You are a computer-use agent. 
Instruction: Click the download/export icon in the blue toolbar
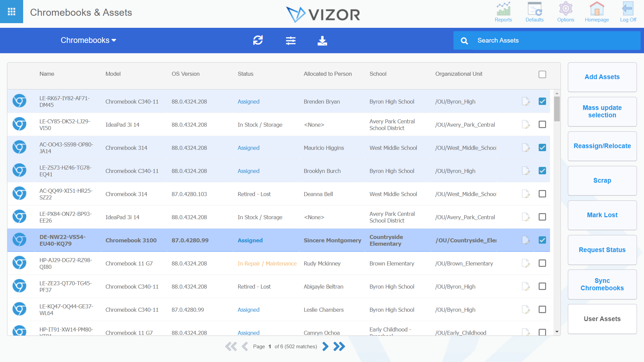point(322,41)
